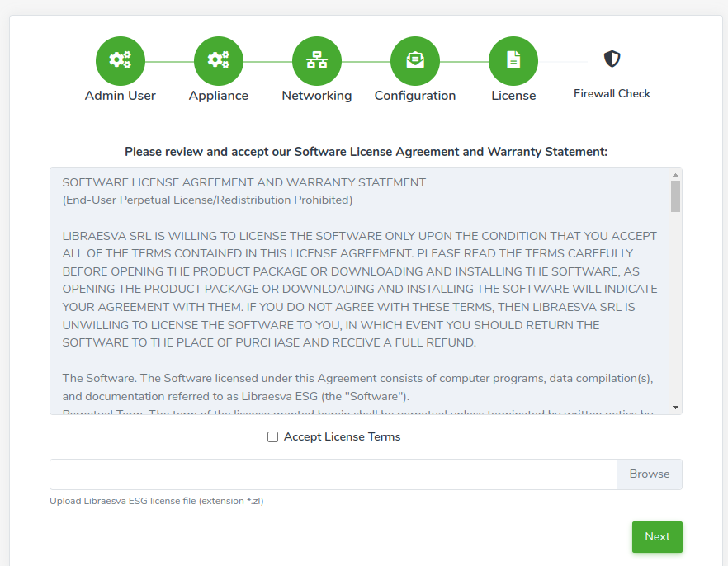Click the Appliance gears step icon
This screenshot has width=728, height=566.
(219, 61)
